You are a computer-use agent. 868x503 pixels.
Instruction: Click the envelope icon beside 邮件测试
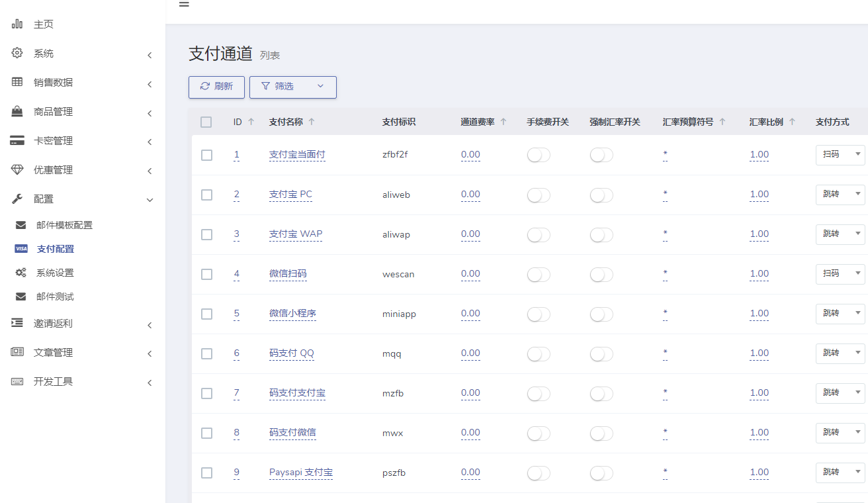[x=21, y=297]
